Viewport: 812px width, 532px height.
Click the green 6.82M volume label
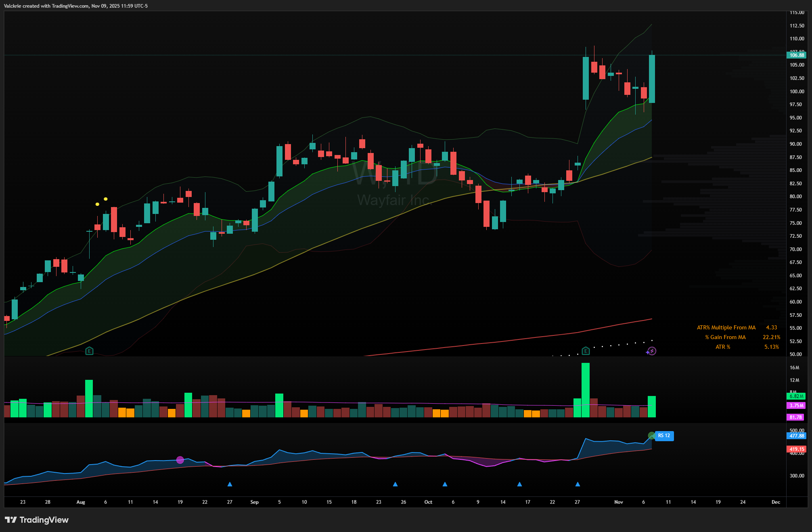[x=796, y=396]
